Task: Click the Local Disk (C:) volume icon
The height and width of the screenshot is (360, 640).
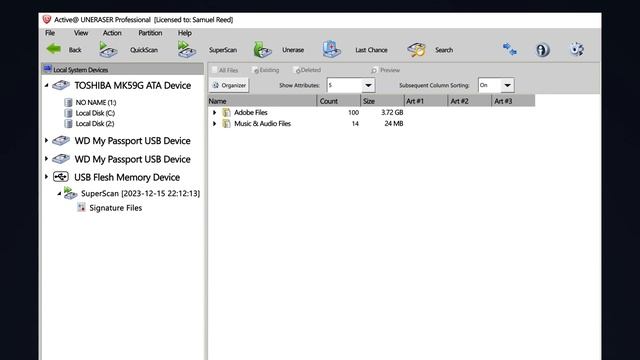Action: click(x=68, y=113)
